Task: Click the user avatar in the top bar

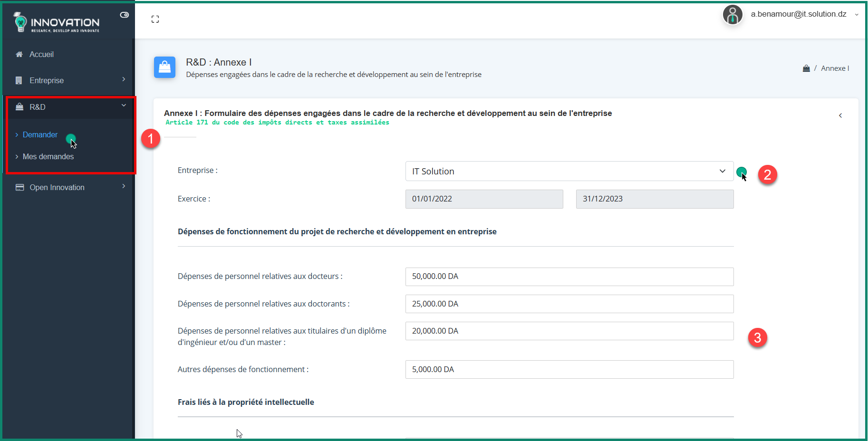Action: (733, 14)
